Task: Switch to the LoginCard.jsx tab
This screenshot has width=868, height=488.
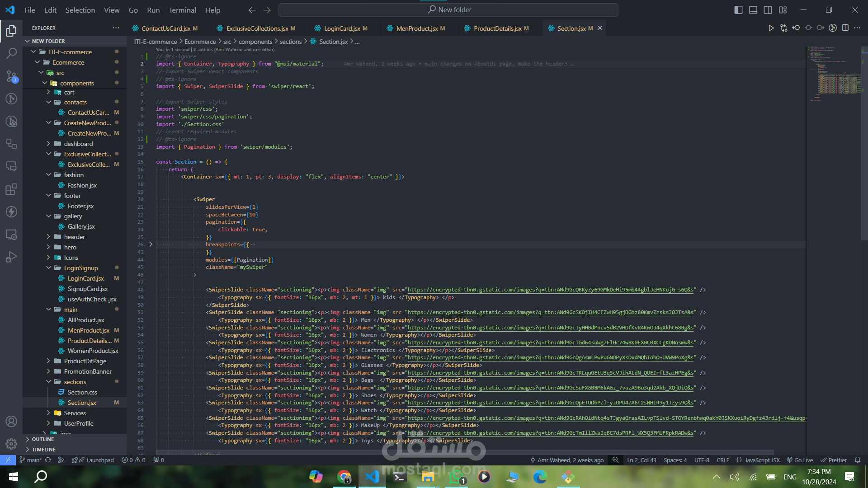Action: 342,28
